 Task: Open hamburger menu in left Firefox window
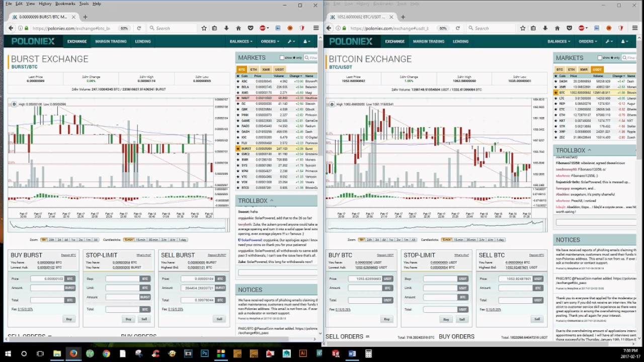point(316,28)
